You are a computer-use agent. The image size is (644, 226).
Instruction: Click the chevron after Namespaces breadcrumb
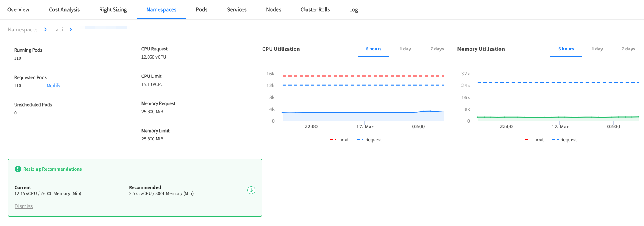point(46,29)
